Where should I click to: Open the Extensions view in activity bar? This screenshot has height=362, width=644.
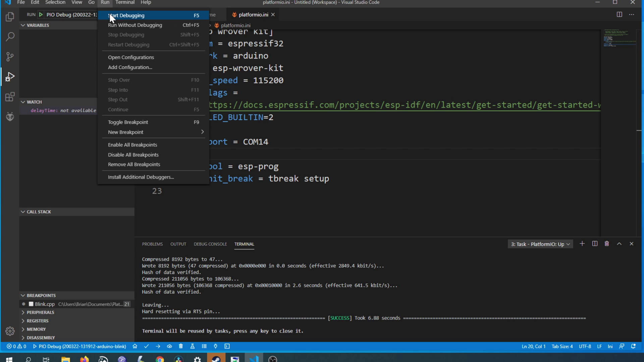tap(10, 97)
